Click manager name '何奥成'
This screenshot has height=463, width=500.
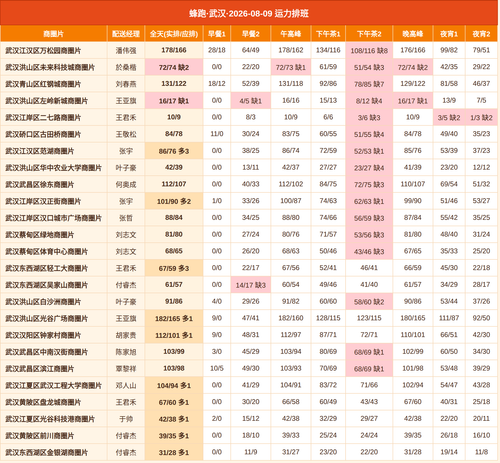126,184
